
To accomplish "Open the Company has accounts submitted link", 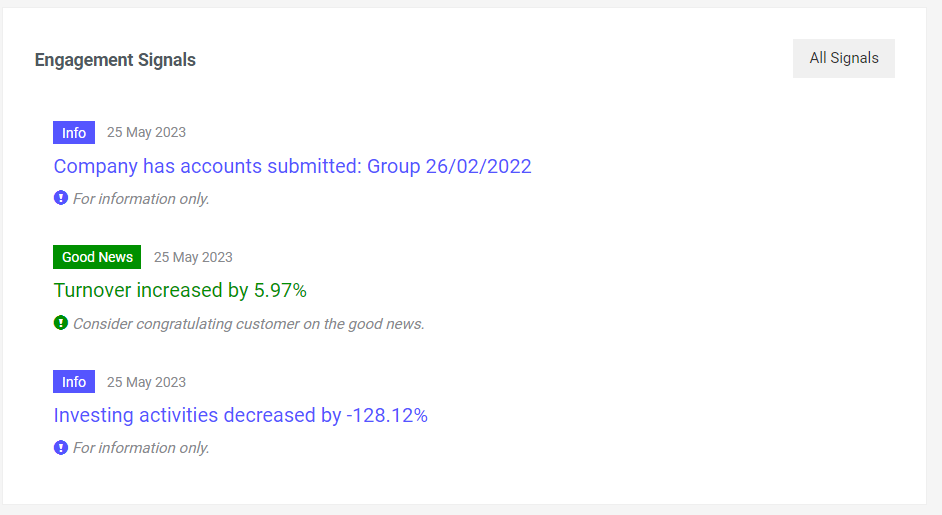I will tap(292, 166).
